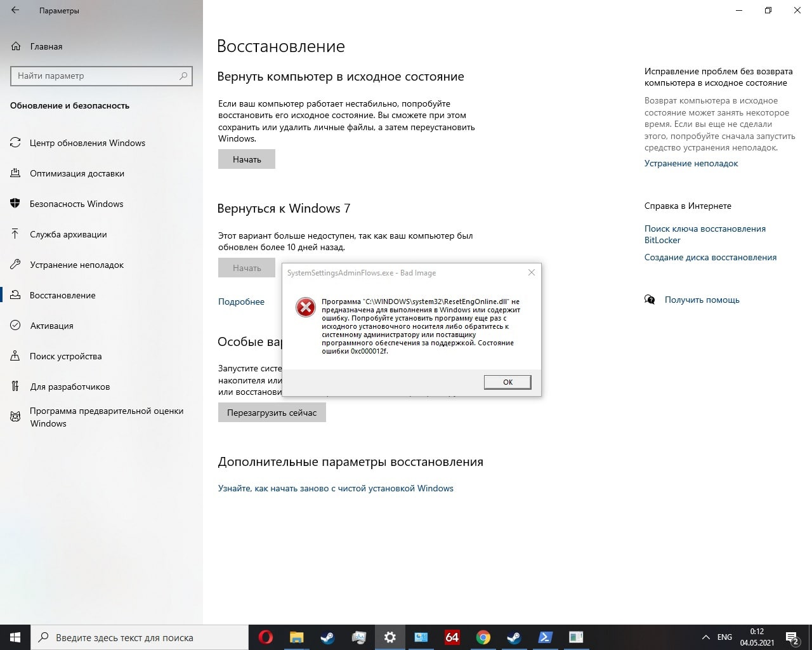Open Программа предварительной оценки Windows

pyautogui.click(x=106, y=417)
